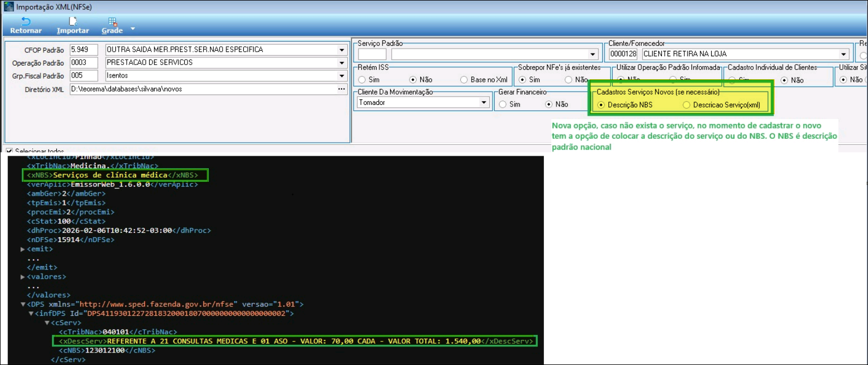Click the CFOP Padrão code field
Viewport: 868px width, 365px height.
click(84, 50)
